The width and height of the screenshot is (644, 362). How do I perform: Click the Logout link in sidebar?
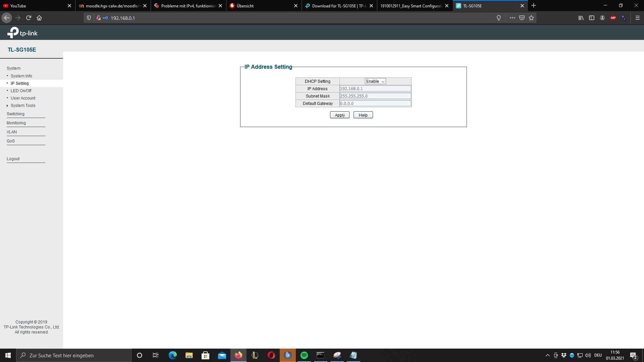(13, 159)
